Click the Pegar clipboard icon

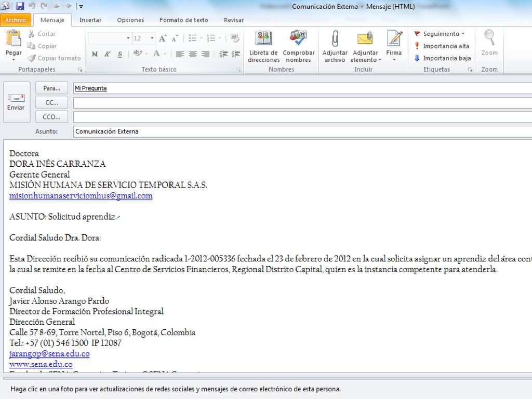point(14,38)
